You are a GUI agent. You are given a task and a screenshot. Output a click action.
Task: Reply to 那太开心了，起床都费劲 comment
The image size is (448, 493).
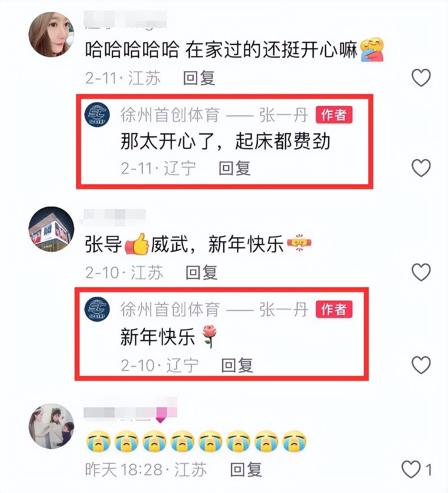pyautogui.click(x=234, y=168)
